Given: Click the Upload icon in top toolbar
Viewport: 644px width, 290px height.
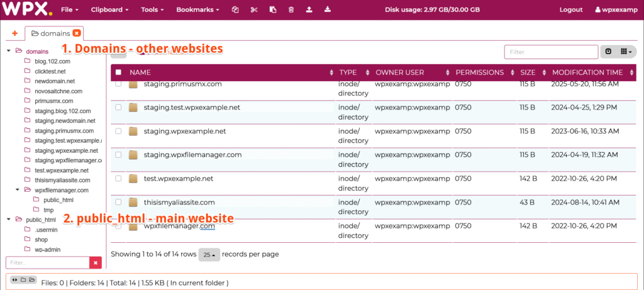Looking at the screenshot, I should (309, 10).
